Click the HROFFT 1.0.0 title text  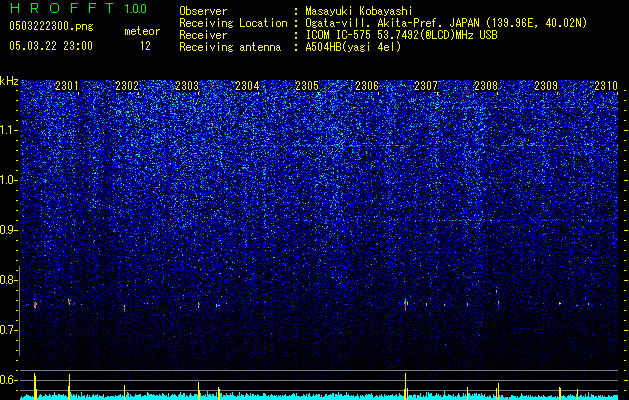tap(78, 8)
